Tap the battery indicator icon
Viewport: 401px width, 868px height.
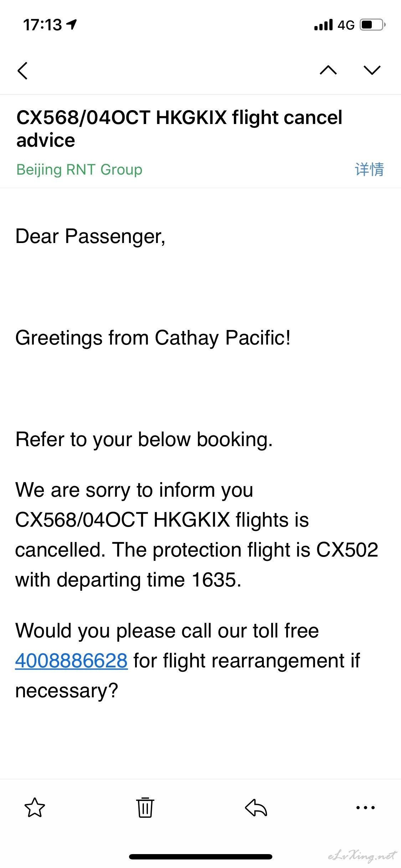pyautogui.click(x=372, y=25)
